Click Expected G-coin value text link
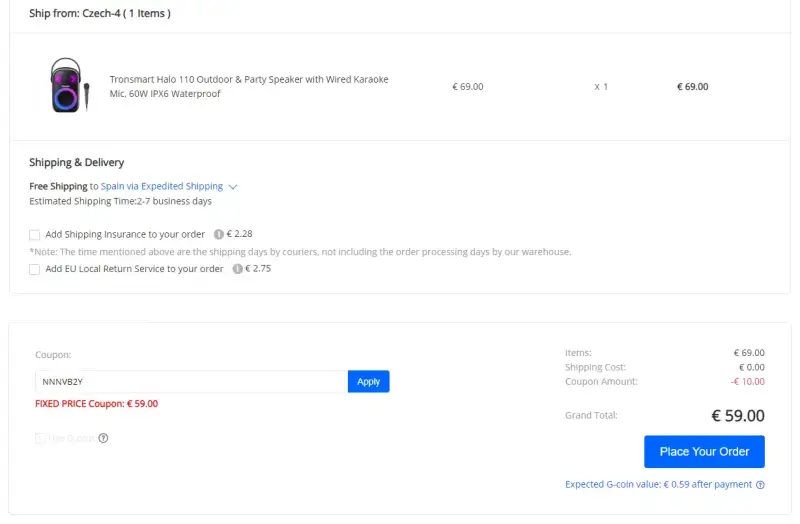Screen dimensions: 800x524 tap(658, 484)
